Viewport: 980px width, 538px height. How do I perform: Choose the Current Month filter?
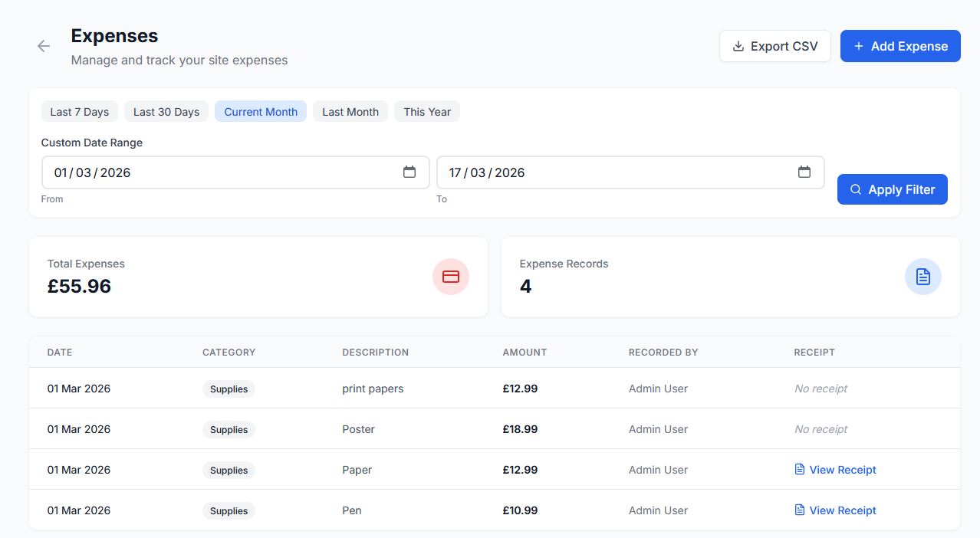(x=261, y=112)
